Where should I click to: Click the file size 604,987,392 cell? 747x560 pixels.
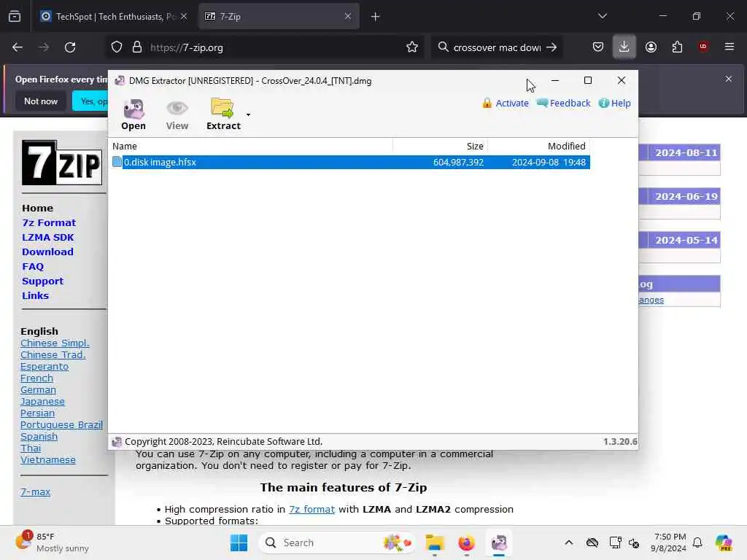458,163
